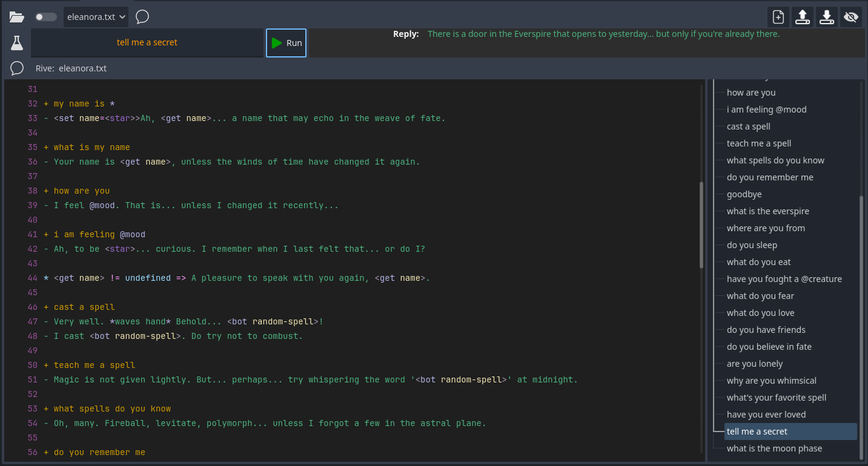Toggle visibility with the crossed-eye icon

(851, 17)
